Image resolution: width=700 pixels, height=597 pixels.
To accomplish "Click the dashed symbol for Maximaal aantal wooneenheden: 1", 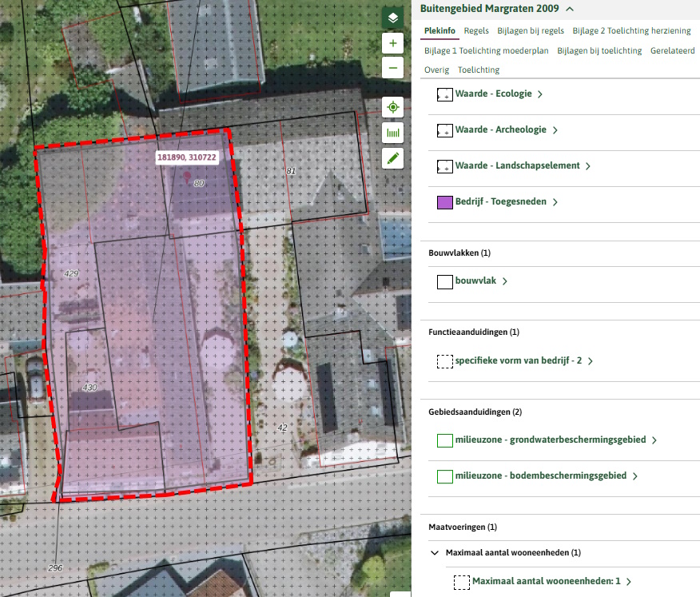I will coord(462,582).
